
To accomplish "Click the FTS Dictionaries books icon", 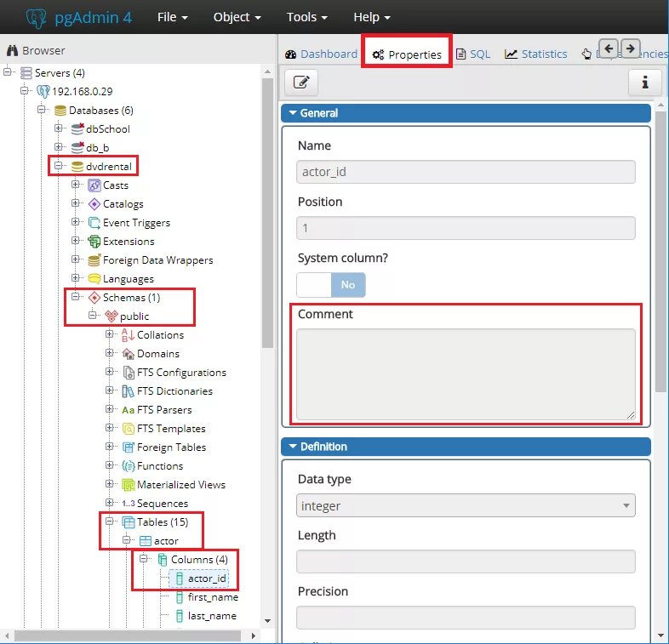I will (x=128, y=391).
